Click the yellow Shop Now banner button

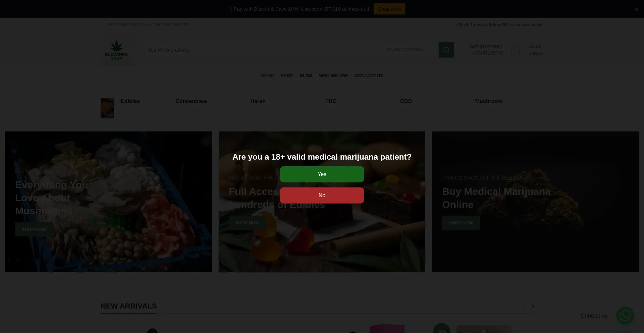coord(389,9)
